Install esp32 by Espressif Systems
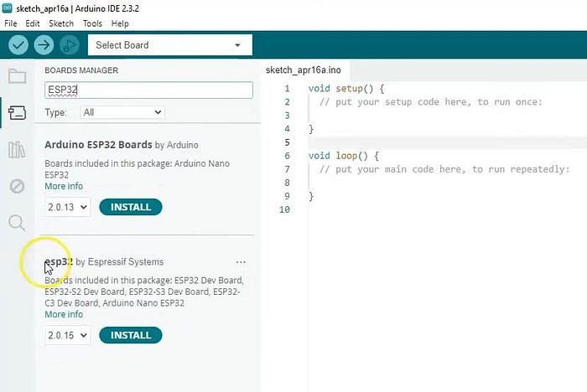 [131, 335]
